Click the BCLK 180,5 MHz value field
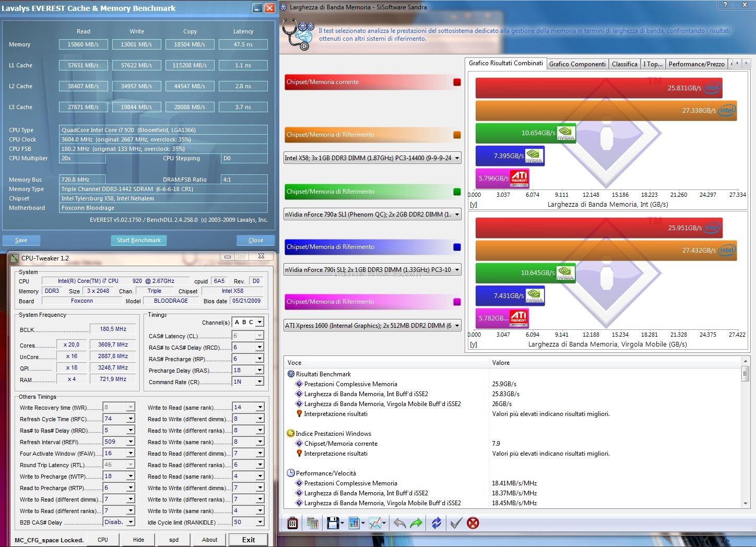Screen dimensions: 756x547 coord(113,329)
